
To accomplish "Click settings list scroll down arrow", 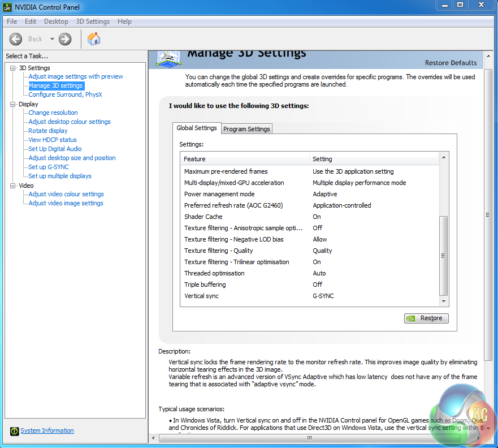I will (x=444, y=301).
